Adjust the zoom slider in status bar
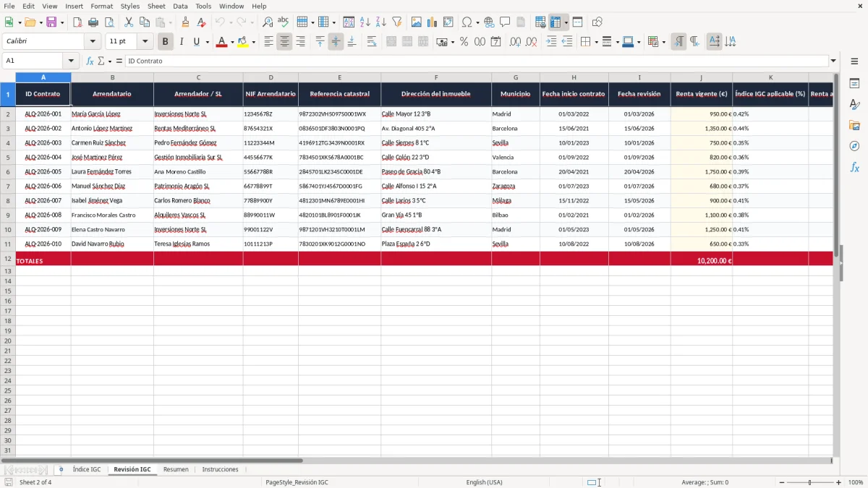868x488 pixels. click(809, 482)
